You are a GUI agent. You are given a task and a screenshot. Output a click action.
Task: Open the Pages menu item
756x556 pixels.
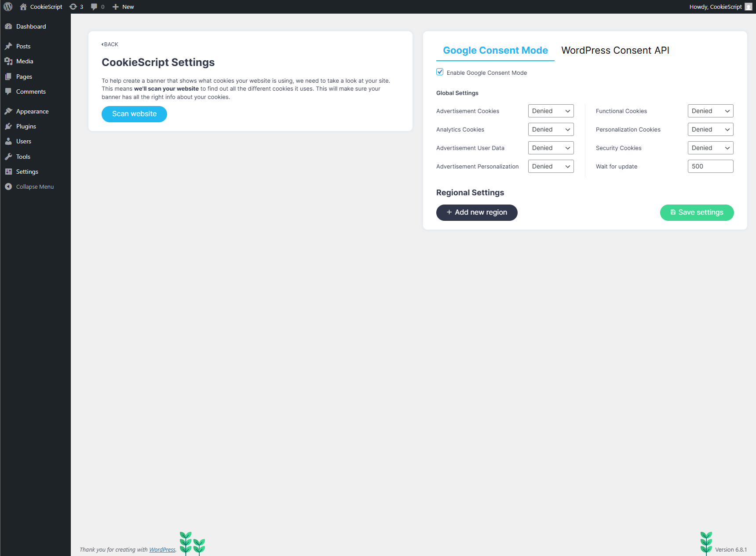(35, 77)
